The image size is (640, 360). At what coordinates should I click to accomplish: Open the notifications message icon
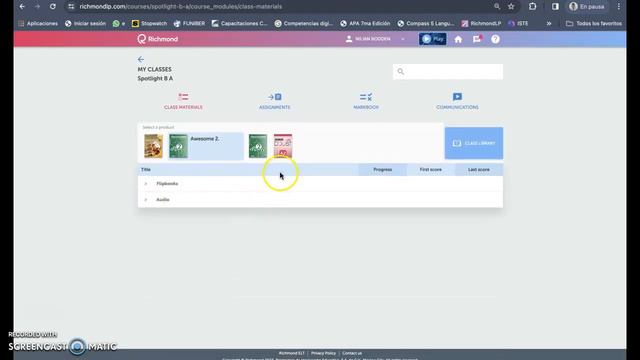coord(477,39)
